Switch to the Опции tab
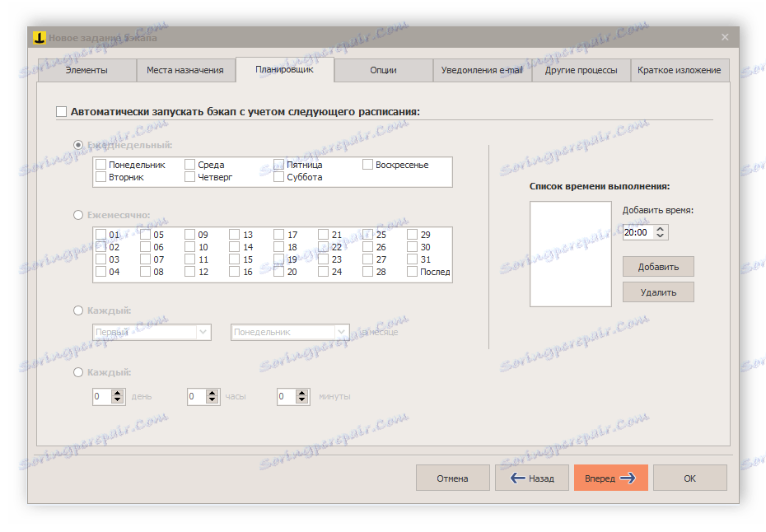 384,70
